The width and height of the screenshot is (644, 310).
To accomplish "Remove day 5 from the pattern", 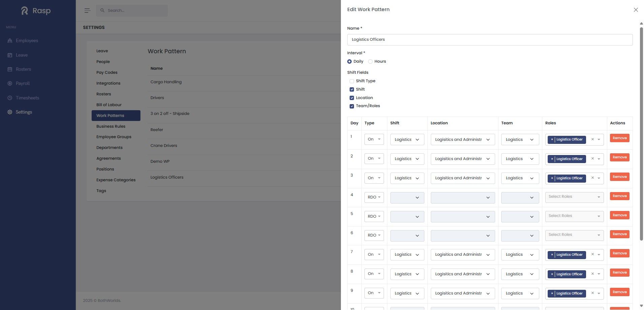I will pyautogui.click(x=619, y=215).
